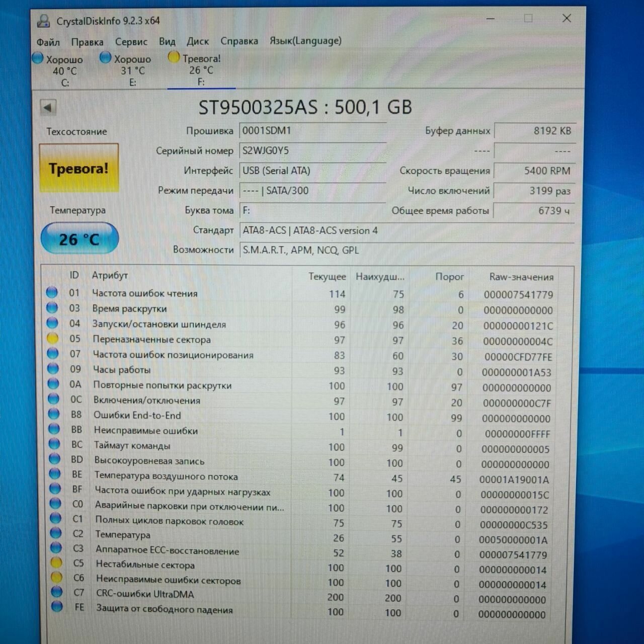This screenshot has height=644, width=644.
Task: Click the blue icon of attribute 01
Action: (x=52, y=292)
